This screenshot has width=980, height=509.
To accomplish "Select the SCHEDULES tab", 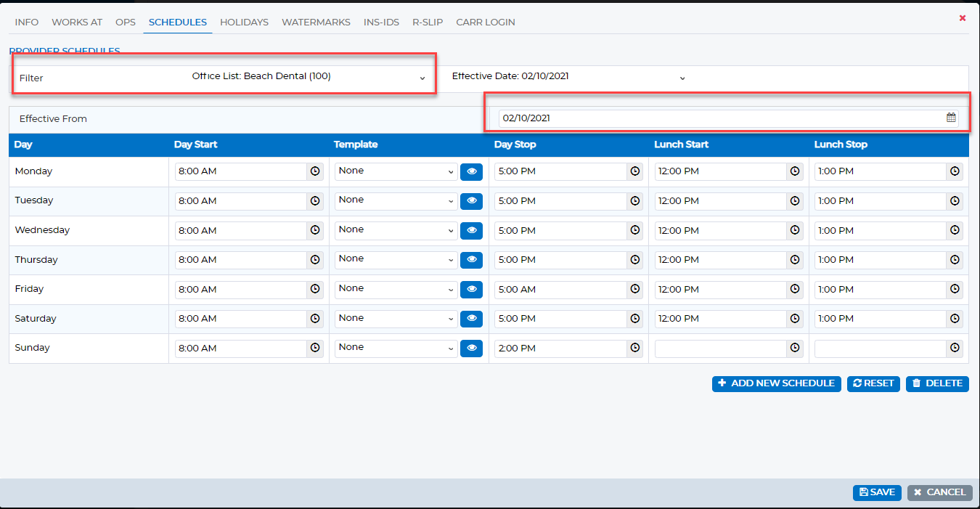I will 178,23.
